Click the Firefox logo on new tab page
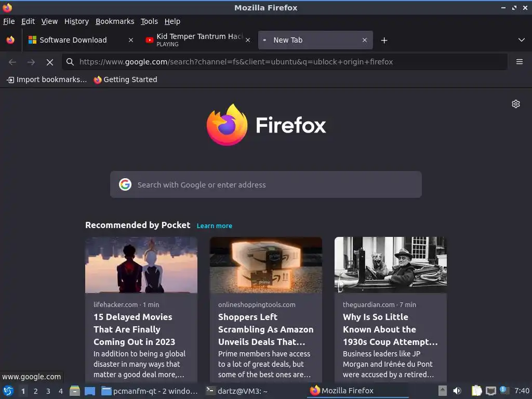Image resolution: width=532 pixels, height=399 pixels. [x=266, y=125]
